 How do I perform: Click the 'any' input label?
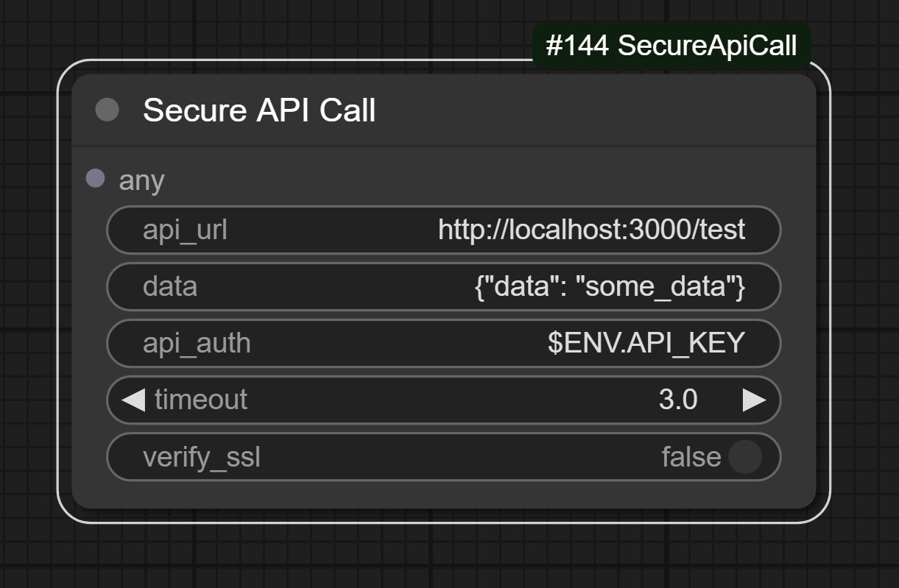pos(141,180)
